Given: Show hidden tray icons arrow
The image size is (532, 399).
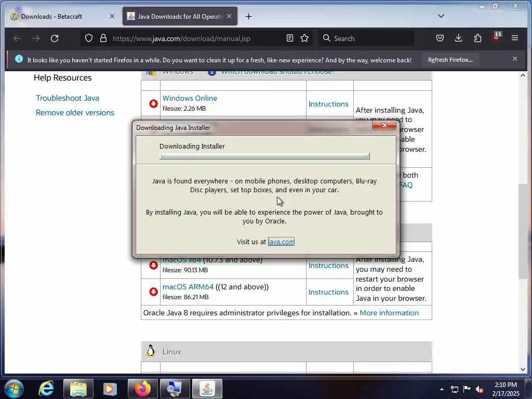Looking at the screenshot, I should (x=442, y=389).
